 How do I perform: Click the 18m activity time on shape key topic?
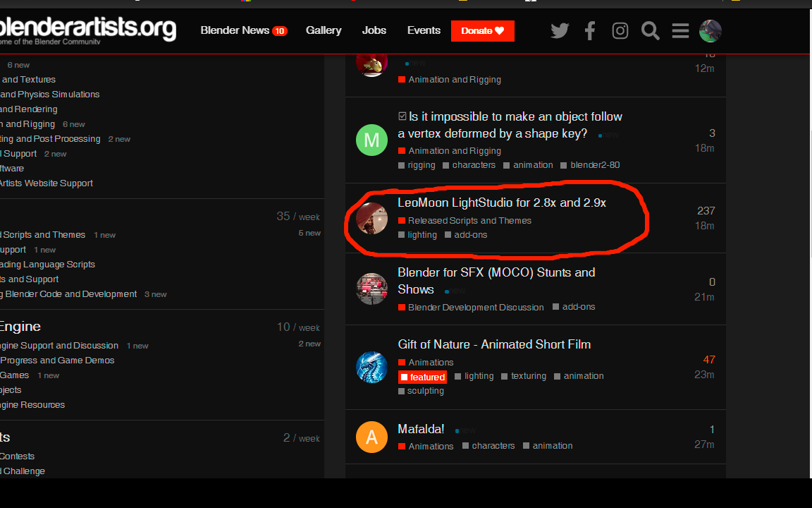coord(704,148)
